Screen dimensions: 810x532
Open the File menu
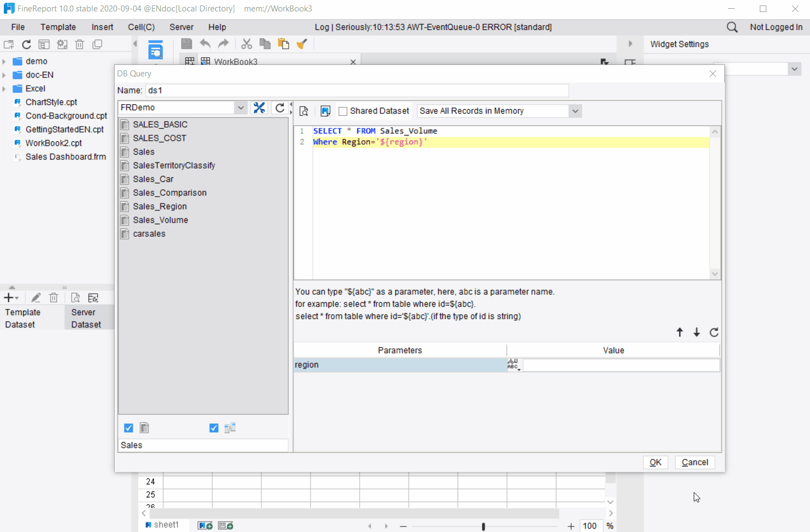point(18,27)
